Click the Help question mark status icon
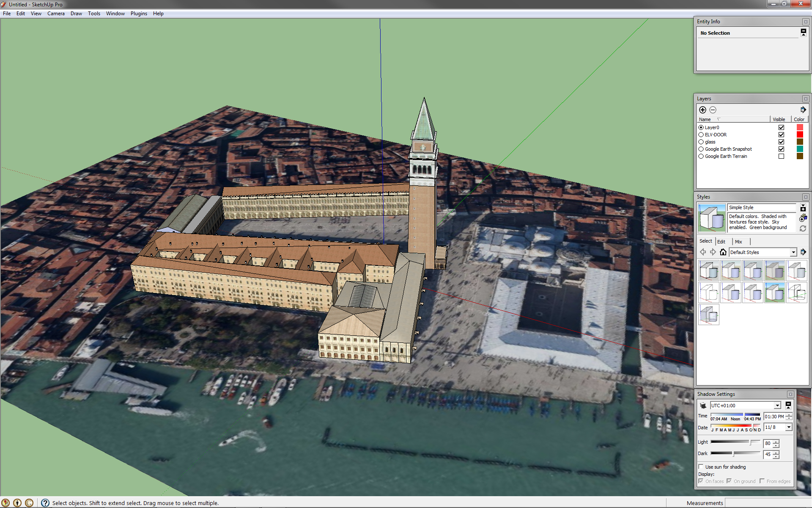812x508 pixels. pos(45,503)
